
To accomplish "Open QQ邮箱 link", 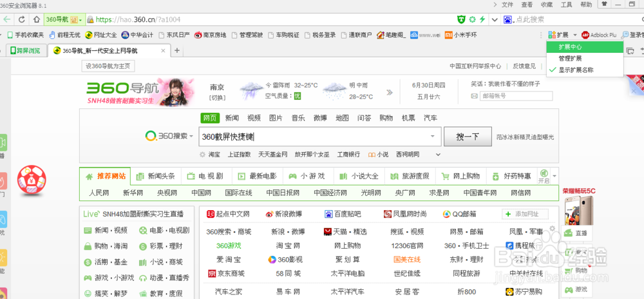I will click(x=460, y=214).
